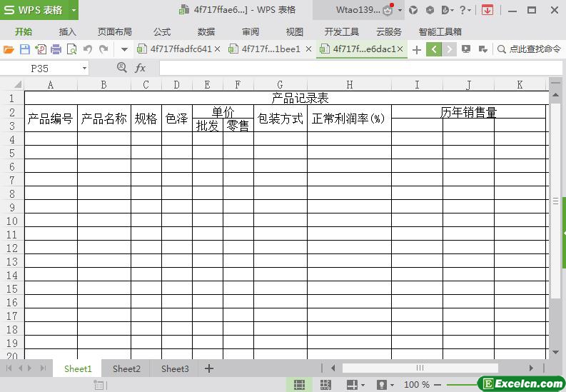
Task: Click the presentation screen icon in toolbar
Action: pyautogui.click(x=466, y=49)
